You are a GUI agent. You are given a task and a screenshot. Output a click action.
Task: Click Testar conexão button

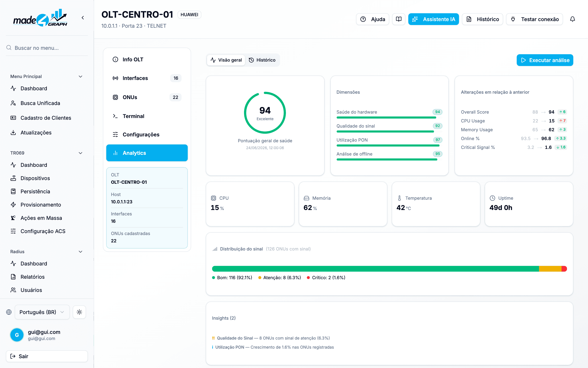(x=534, y=19)
